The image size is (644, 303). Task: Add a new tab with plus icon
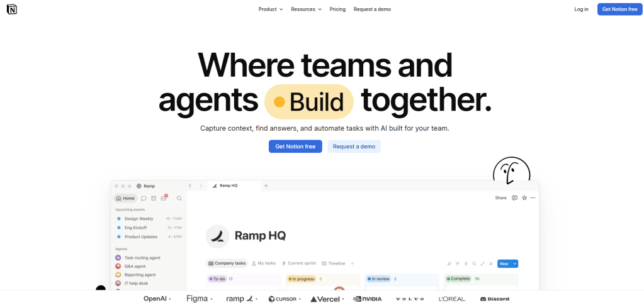266,185
